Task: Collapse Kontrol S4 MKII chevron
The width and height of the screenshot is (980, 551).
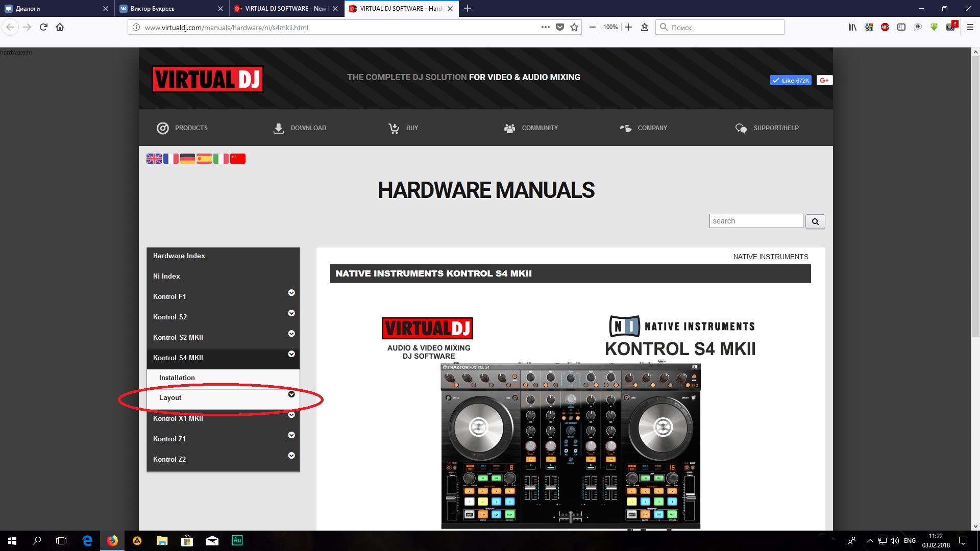Action: 291,354
